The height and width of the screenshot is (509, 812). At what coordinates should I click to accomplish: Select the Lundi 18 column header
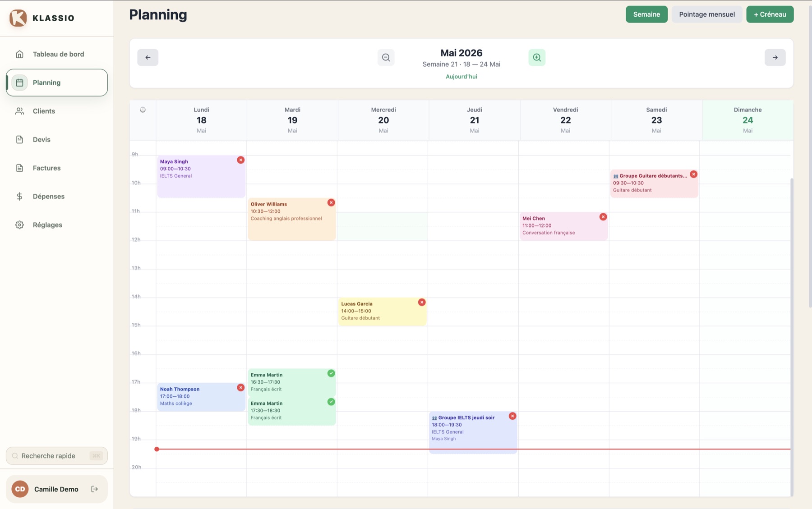click(x=201, y=120)
